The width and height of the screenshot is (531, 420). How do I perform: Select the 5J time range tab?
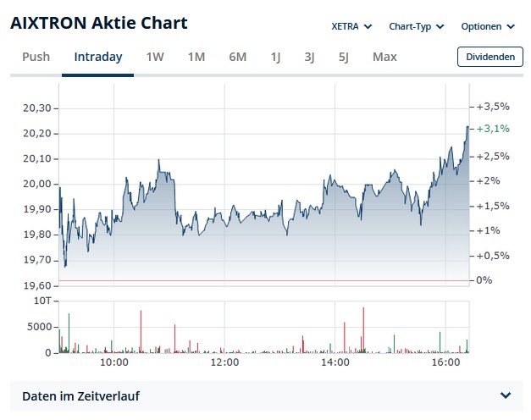tap(343, 57)
